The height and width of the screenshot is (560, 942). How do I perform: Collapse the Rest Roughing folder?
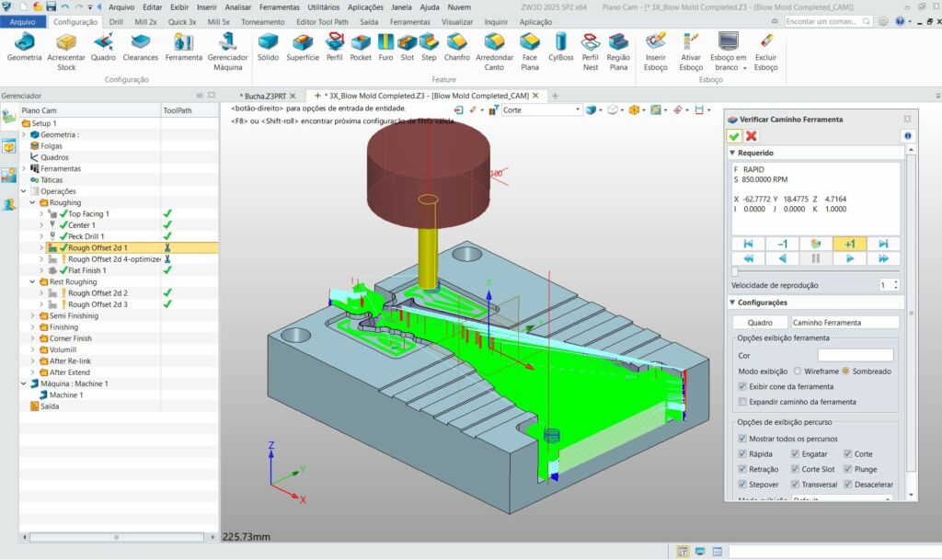point(32,281)
